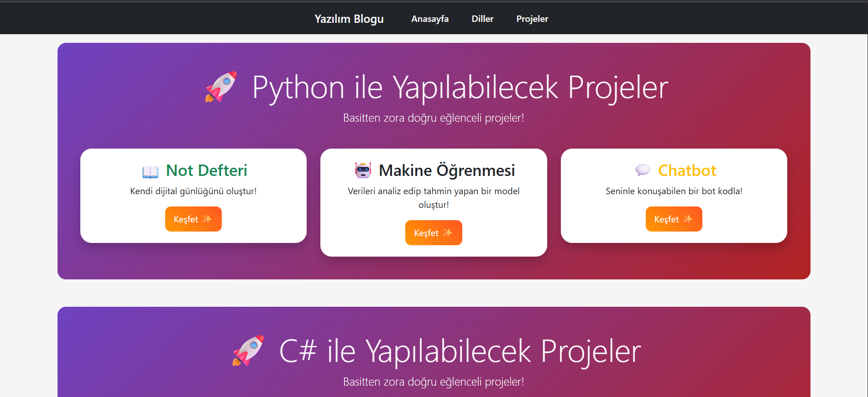868x397 pixels.
Task: Click the sparkle icon in Not Defteri's Keşfet button
Action: [x=207, y=219]
